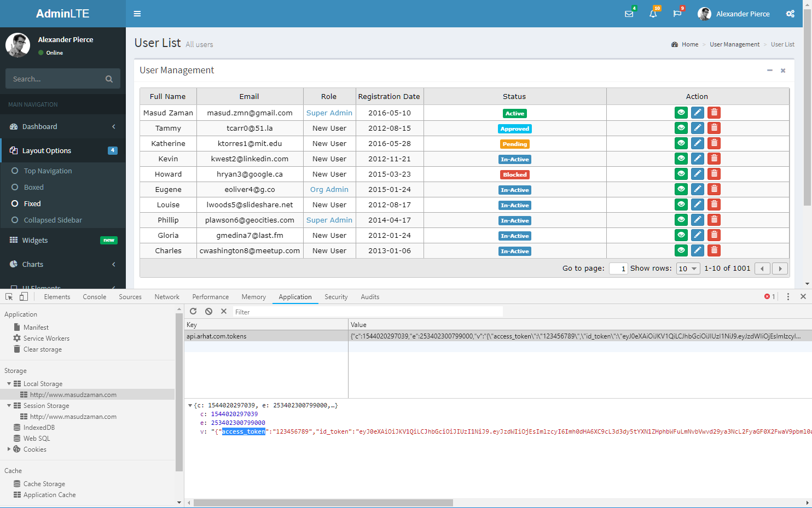Click the User Management breadcrumb link
Viewport: 812px width, 508px height.
734,44
